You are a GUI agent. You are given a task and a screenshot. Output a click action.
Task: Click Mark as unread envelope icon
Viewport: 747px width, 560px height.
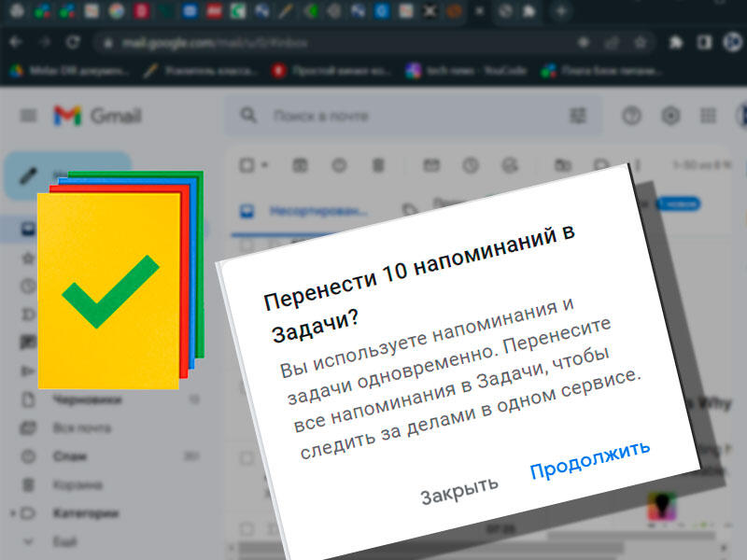[431, 165]
